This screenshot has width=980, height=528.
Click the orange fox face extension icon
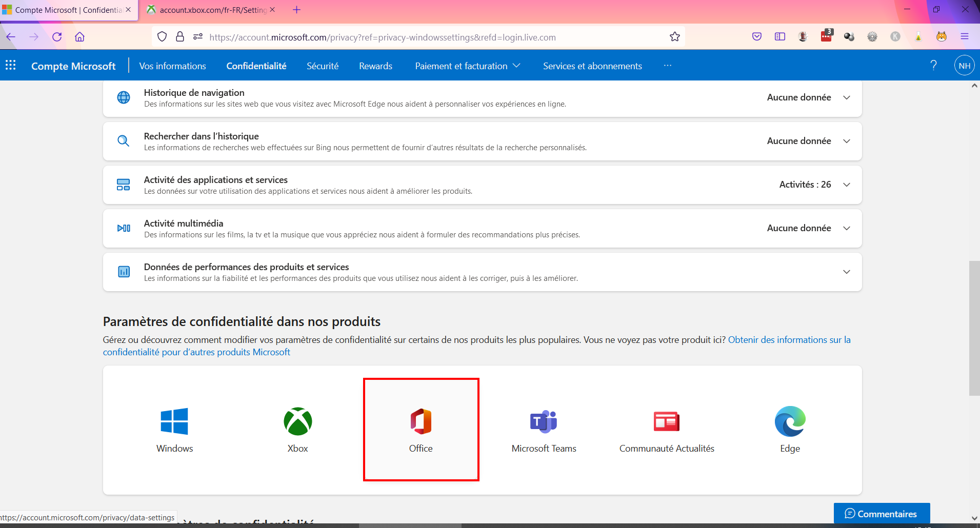pyautogui.click(x=942, y=37)
